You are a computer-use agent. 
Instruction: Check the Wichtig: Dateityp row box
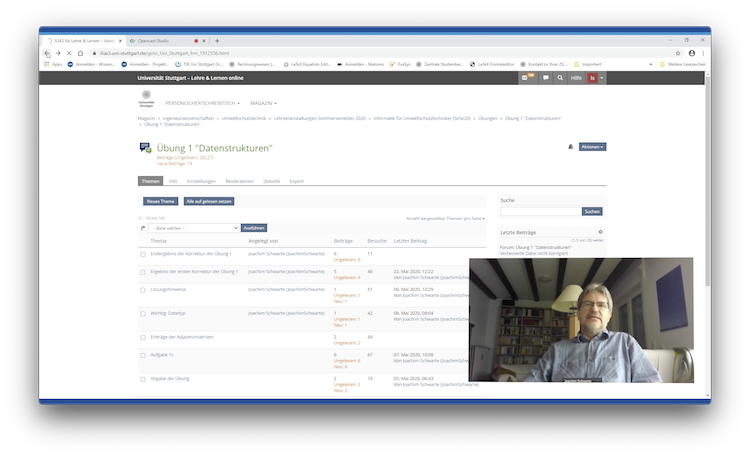pyautogui.click(x=143, y=313)
